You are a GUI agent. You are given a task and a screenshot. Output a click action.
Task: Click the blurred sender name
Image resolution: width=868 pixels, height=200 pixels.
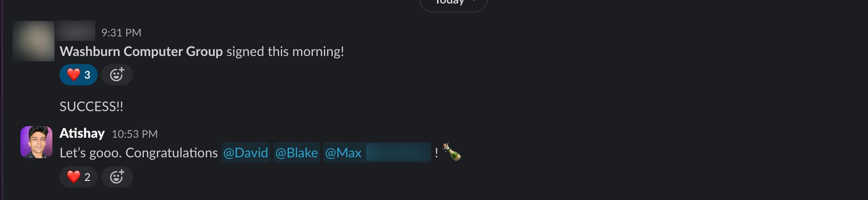point(75,31)
